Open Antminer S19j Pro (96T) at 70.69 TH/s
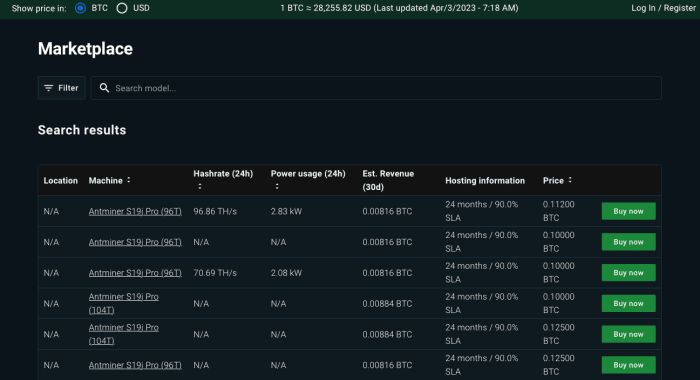The width and height of the screenshot is (700, 380). pos(135,273)
